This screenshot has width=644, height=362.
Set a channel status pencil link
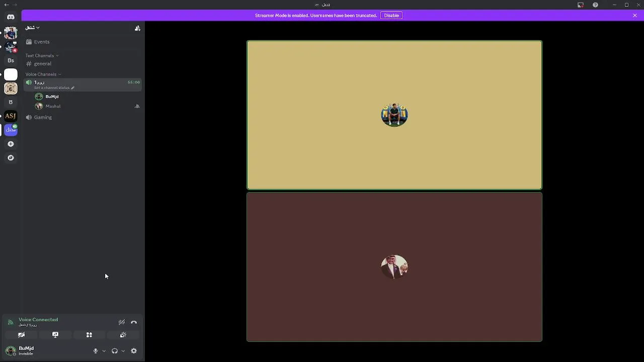(x=54, y=88)
